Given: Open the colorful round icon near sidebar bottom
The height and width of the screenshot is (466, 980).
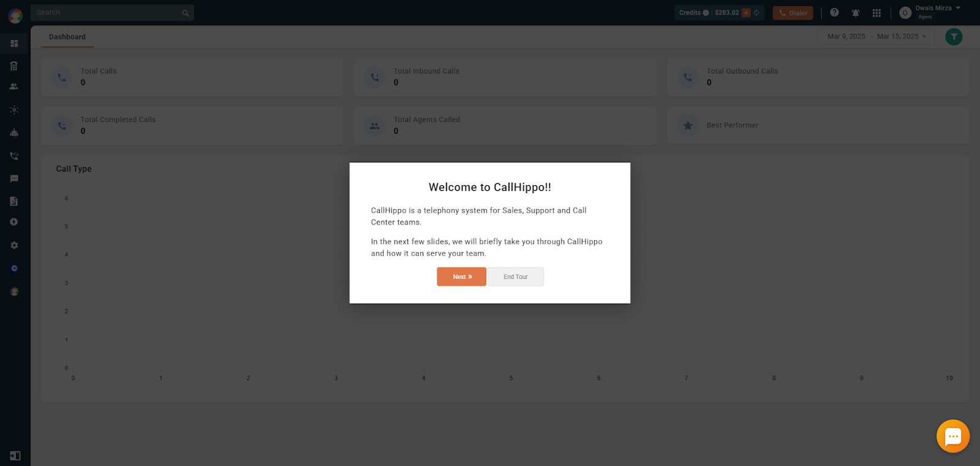Looking at the screenshot, I should [x=14, y=291].
